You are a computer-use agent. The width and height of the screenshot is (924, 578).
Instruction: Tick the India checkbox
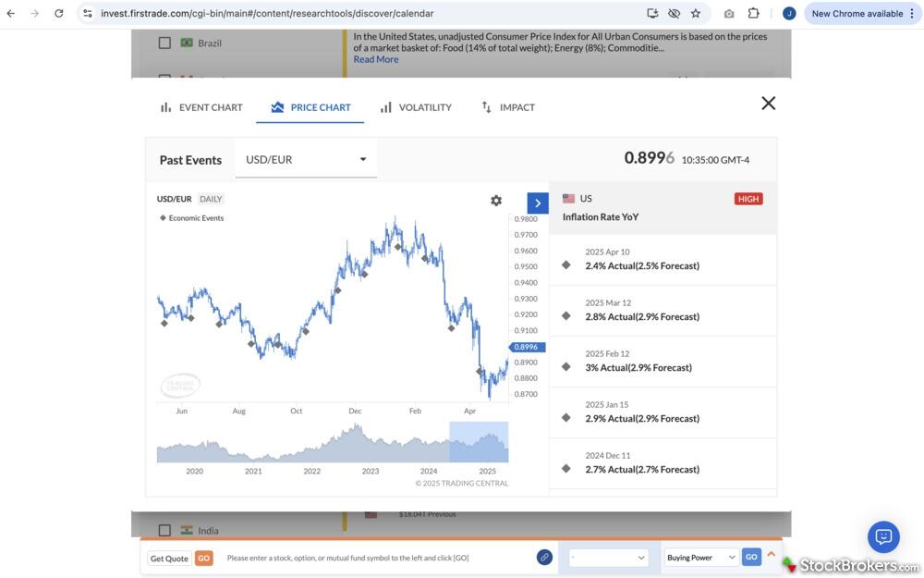tap(164, 531)
